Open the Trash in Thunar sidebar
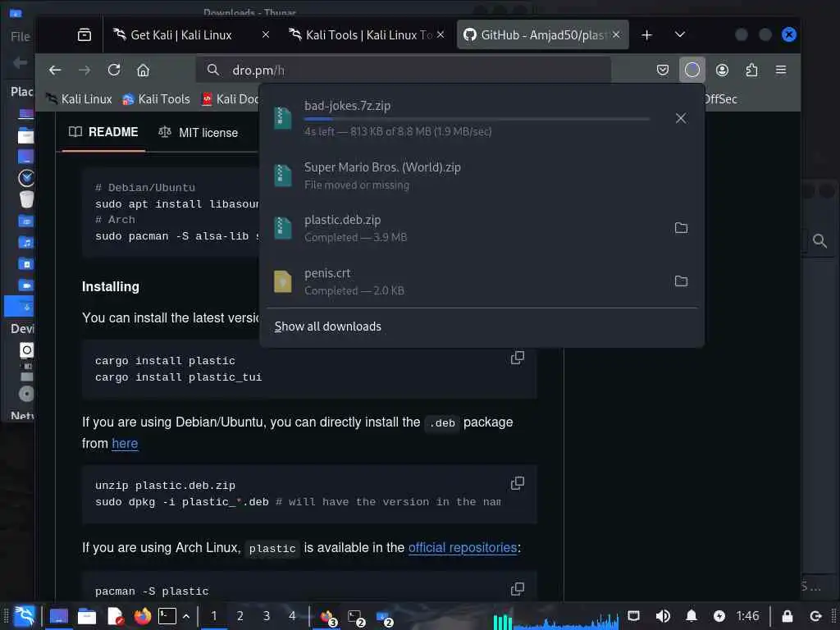The width and height of the screenshot is (840, 630). click(x=25, y=199)
